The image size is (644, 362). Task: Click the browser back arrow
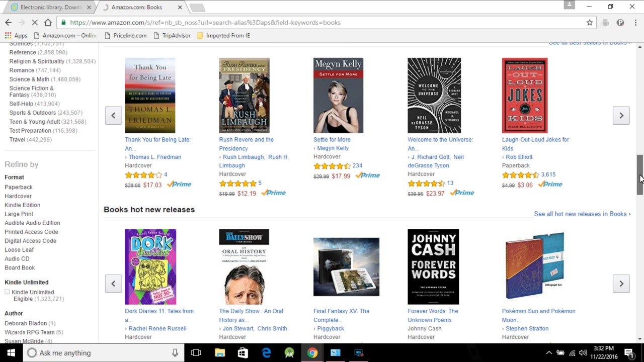tap(8, 23)
